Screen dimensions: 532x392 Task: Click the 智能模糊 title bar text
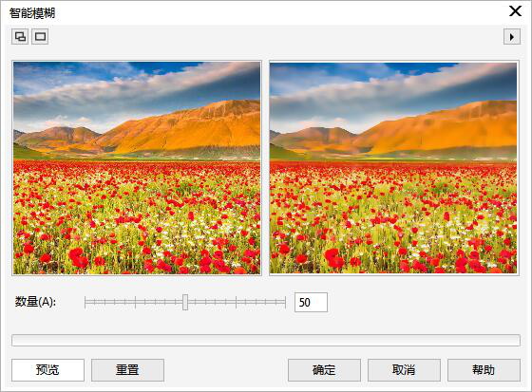[32, 13]
